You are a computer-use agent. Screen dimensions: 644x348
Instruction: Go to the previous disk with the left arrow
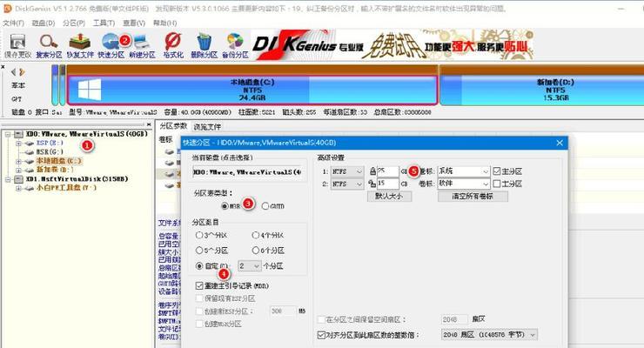tap(14, 72)
